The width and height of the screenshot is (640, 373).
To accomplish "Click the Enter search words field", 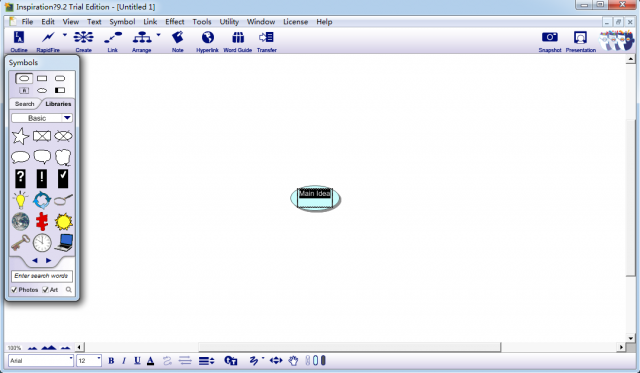I will 42,276.
